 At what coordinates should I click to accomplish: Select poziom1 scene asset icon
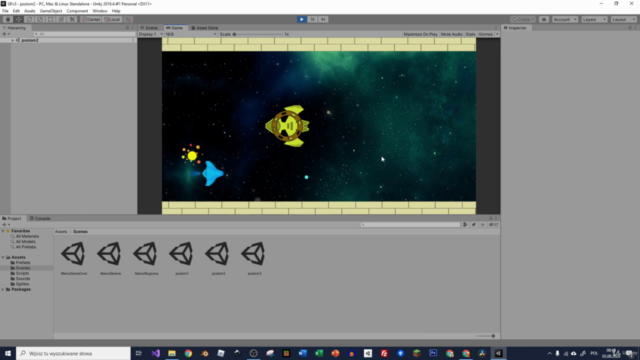tap(182, 254)
